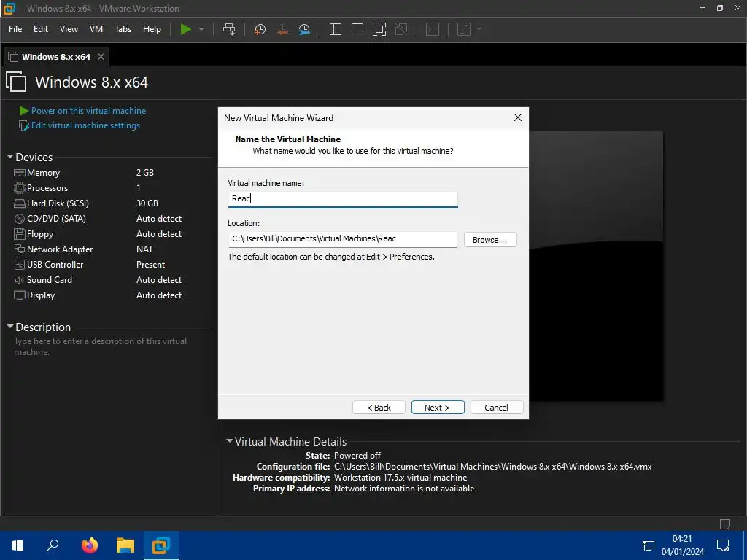Click the 2 GB memory value

(145, 172)
